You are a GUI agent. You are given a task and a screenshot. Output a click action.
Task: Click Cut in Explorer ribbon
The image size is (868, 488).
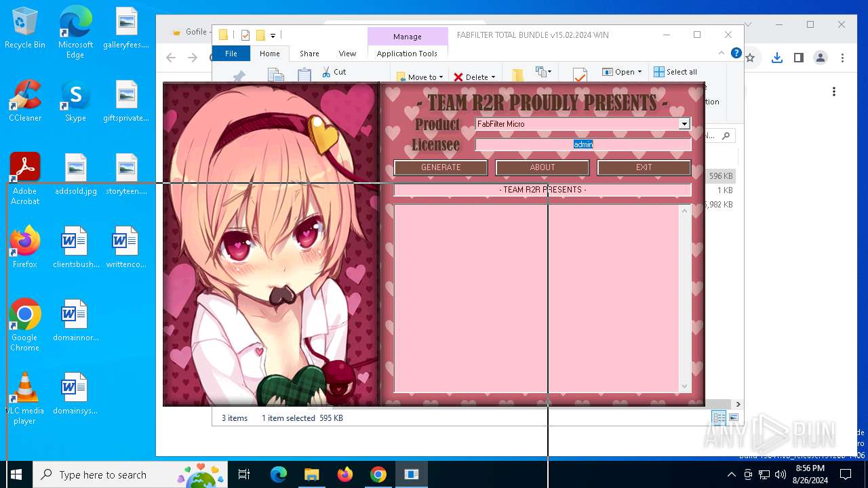[x=334, y=71]
